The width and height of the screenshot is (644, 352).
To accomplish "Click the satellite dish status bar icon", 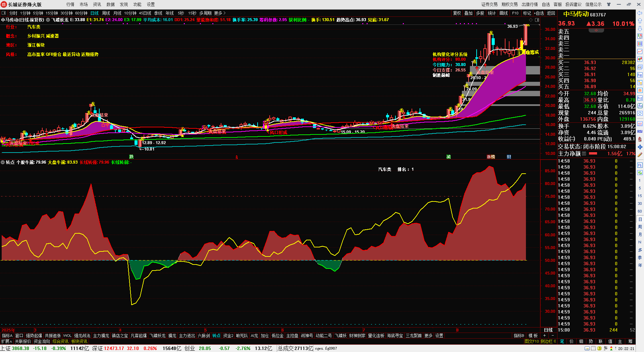I will pyautogui.click(x=606, y=348).
